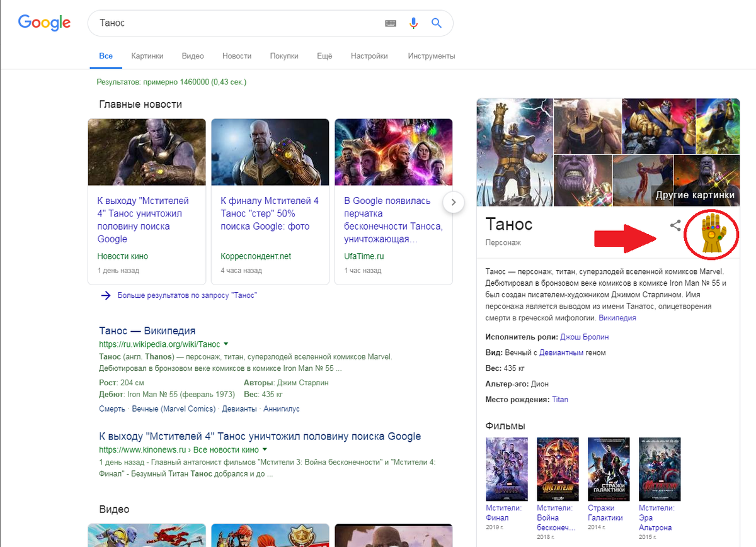
Task: Open Джош Бролин actor link
Action: point(584,336)
